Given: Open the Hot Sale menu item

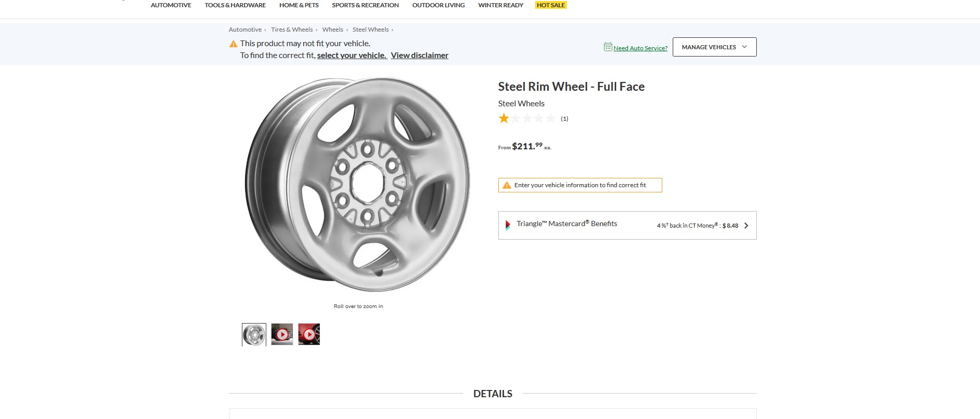Looking at the screenshot, I should click(551, 5).
